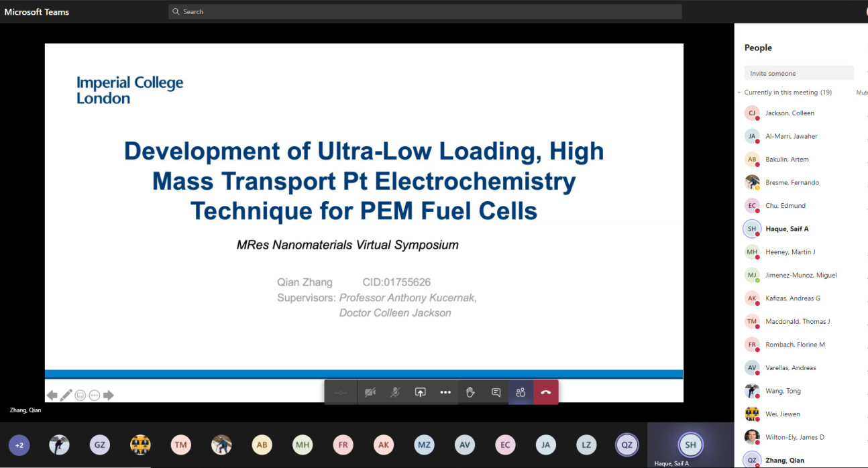Go to the next slide arrow

(x=109, y=396)
